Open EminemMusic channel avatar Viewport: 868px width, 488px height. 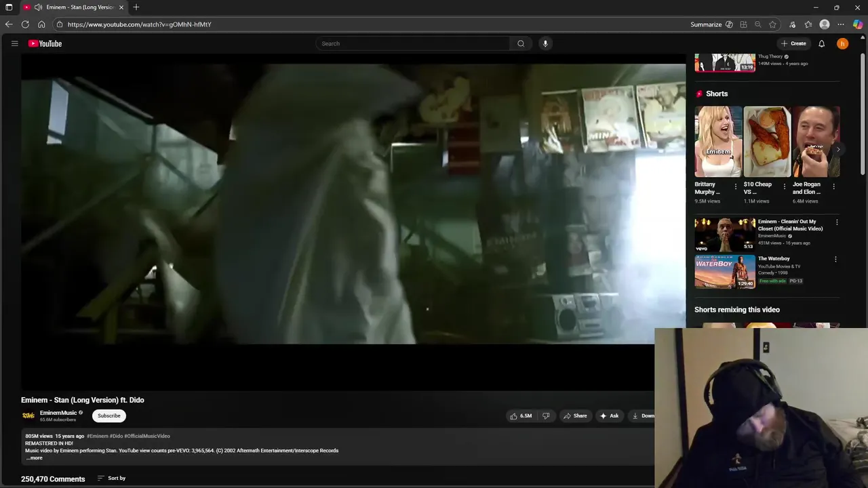(x=28, y=415)
